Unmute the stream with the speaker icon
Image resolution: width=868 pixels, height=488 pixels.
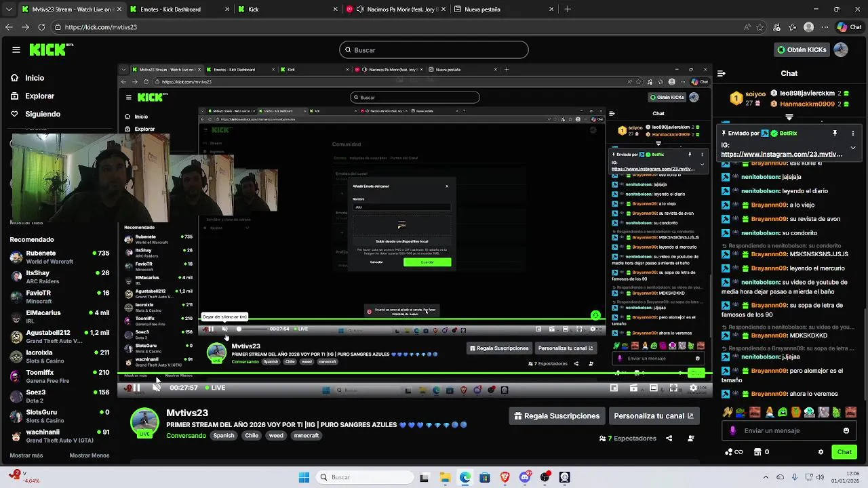point(157,388)
